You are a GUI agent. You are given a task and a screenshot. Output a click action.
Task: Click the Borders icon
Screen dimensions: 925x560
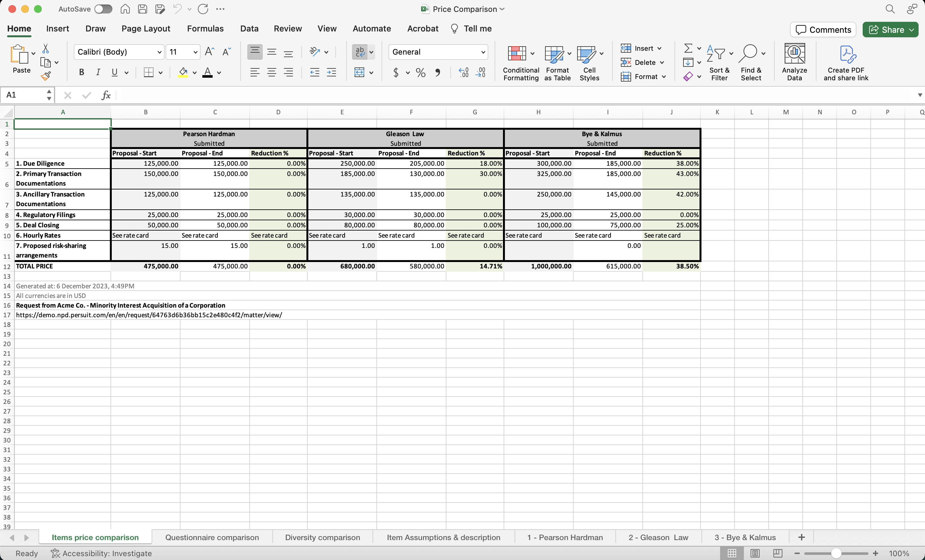(x=149, y=73)
